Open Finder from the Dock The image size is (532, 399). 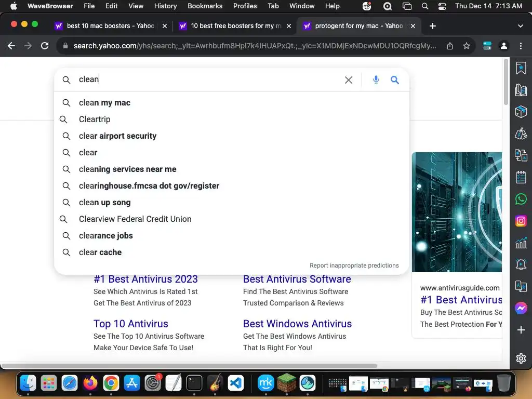[x=28, y=383]
